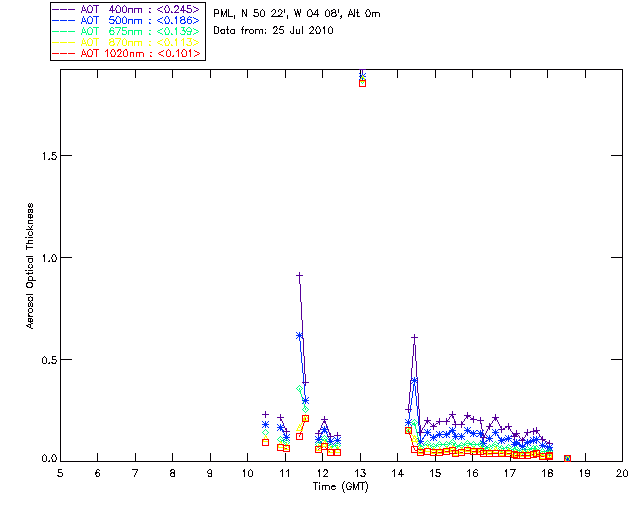Click the x-axis tick label '16'
This screenshot has width=640, height=512.
tap(472, 473)
